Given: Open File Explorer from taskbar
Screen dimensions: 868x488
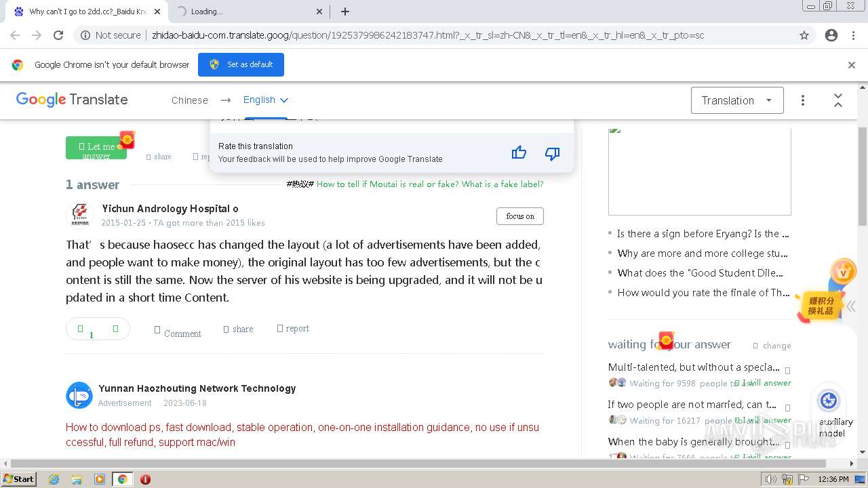Looking at the screenshot, I should tap(77, 479).
